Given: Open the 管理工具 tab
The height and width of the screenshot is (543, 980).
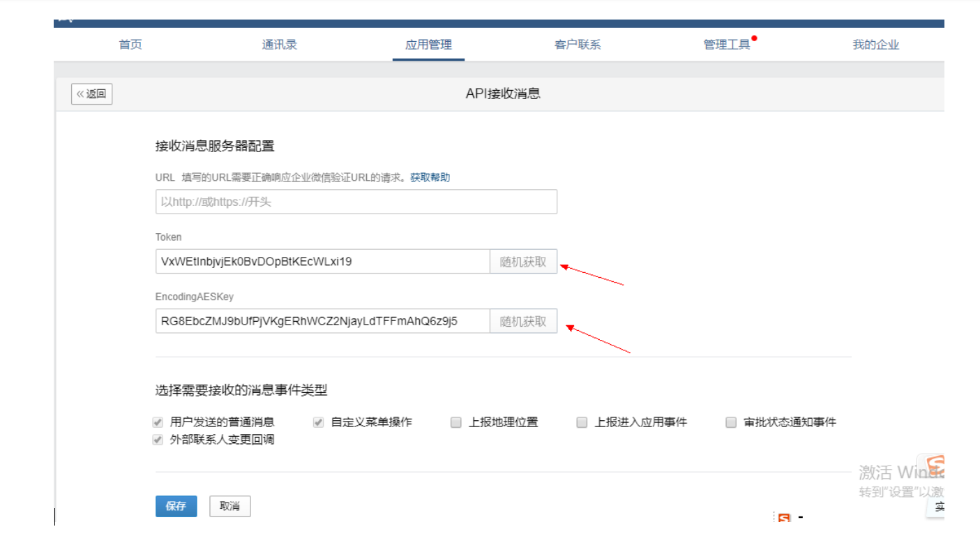Looking at the screenshot, I should point(727,45).
